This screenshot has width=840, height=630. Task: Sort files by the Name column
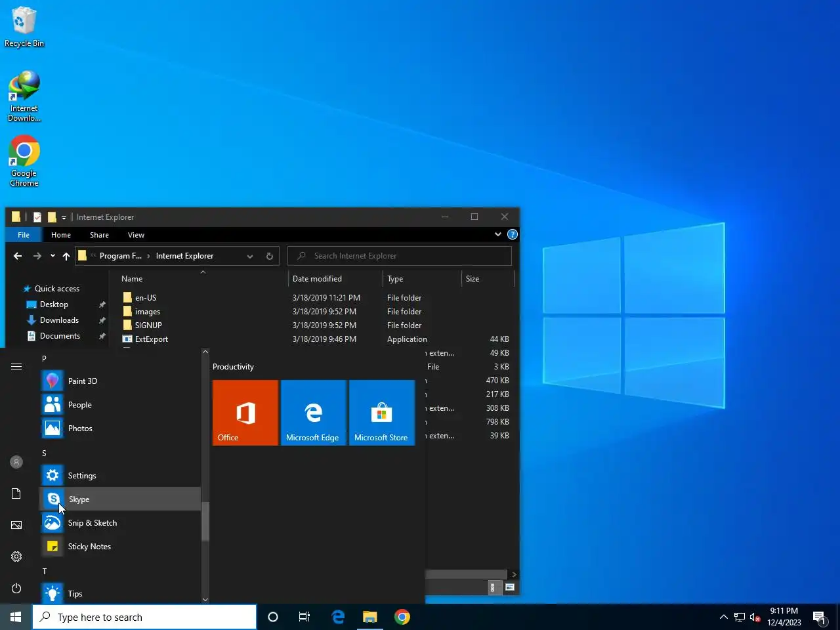[203, 279]
